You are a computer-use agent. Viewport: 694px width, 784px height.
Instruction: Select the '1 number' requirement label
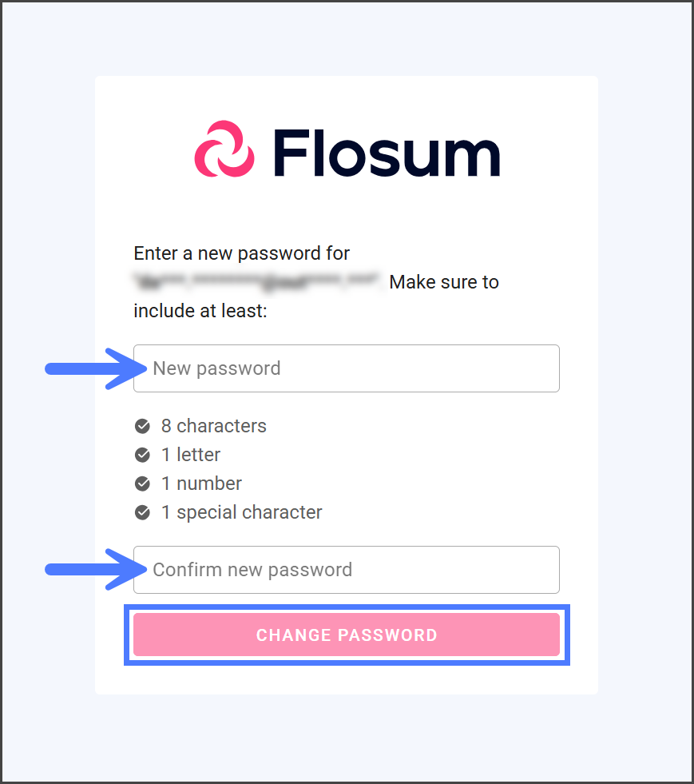[x=201, y=484]
